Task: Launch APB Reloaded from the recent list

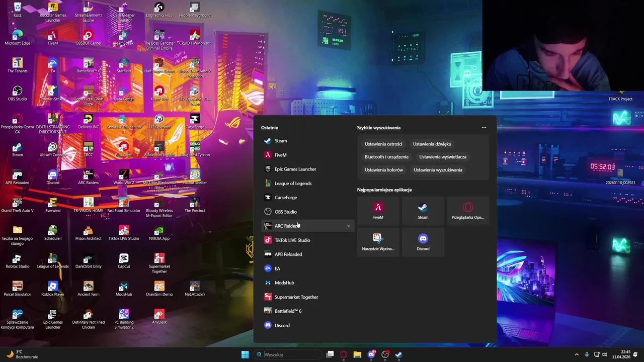Action: pyautogui.click(x=307, y=254)
